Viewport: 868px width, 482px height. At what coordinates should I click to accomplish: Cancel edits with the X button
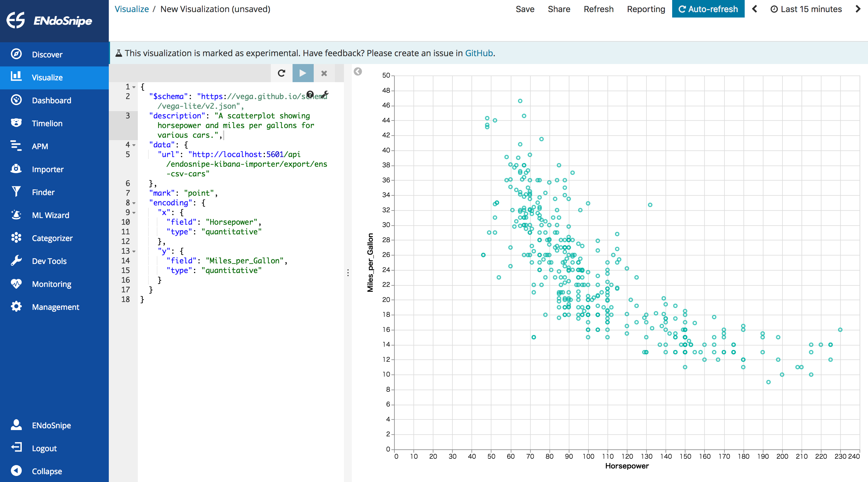(x=324, y=73)
